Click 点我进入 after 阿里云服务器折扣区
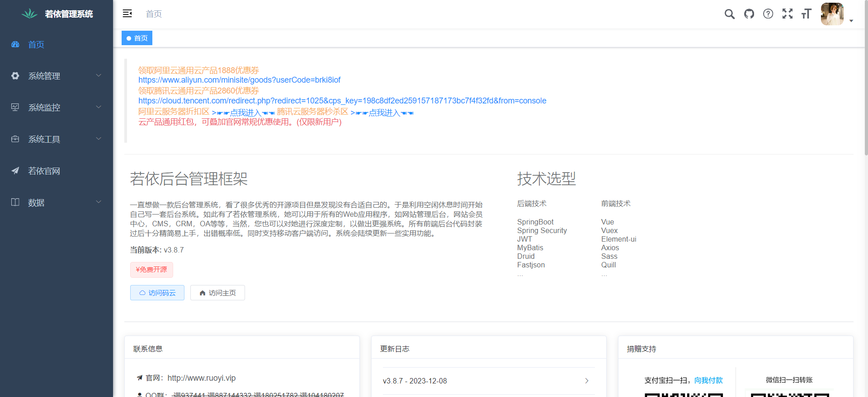Screen dimensions: 868x397 pyautogui.click(x=243, y=112)
